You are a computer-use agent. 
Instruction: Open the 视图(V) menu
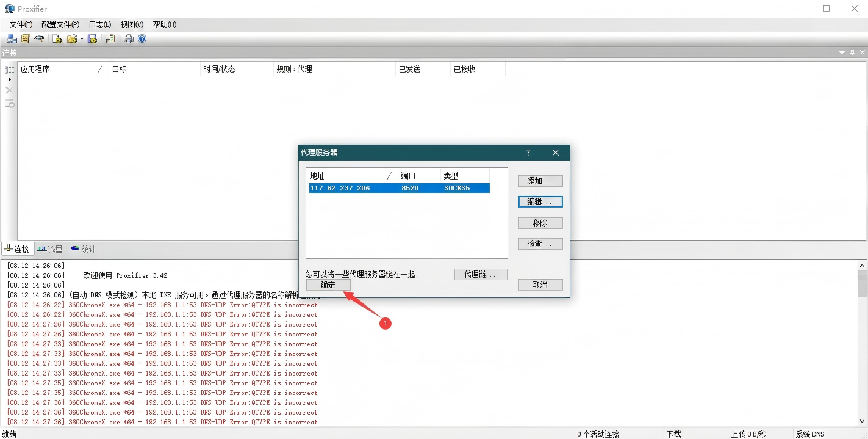[132, 25]
